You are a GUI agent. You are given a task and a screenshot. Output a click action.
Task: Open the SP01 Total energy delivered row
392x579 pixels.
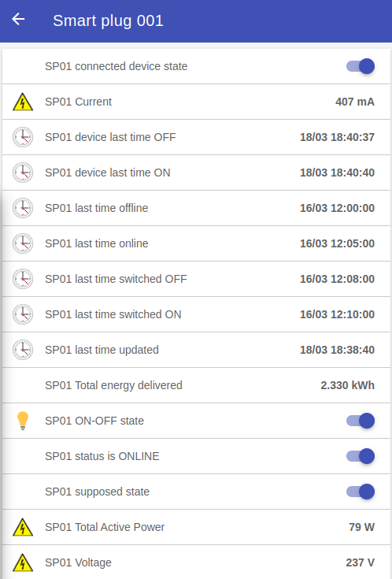click(x=196, y=385)
